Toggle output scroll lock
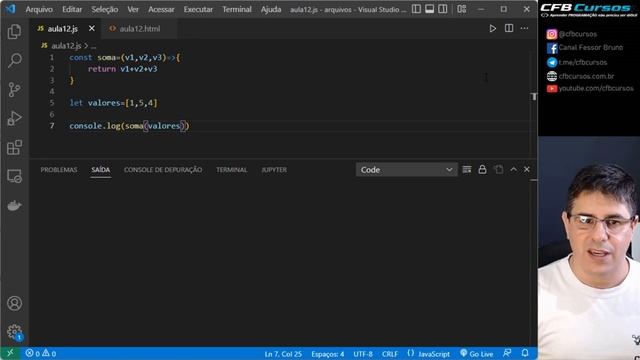The height and width of the screenshot is (360, 640). [482, 169]
